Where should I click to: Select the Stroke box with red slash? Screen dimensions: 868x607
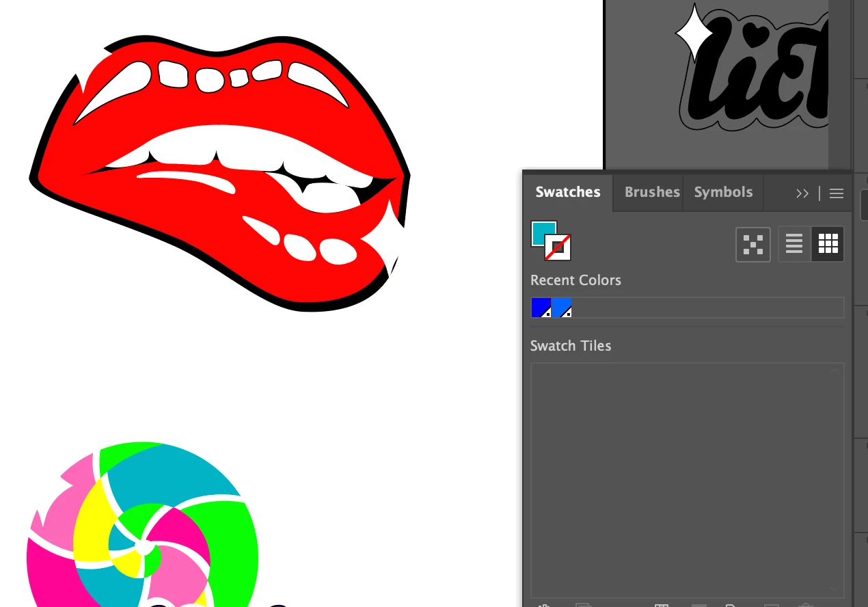coord(558,247)
